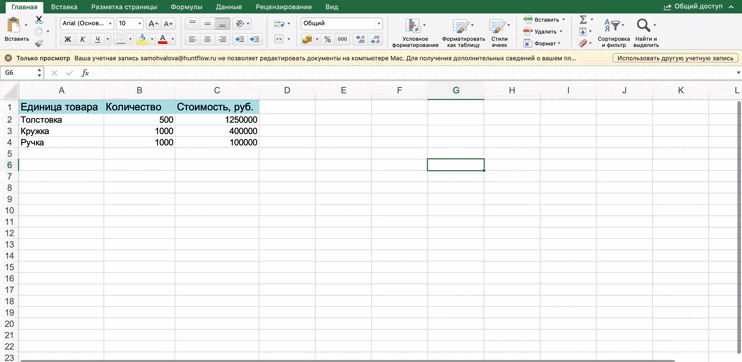This screenshot has height=362, width=742.
Task: Click the fill down arrow icon
Action: pyautogui.click(x=583, y=32)
